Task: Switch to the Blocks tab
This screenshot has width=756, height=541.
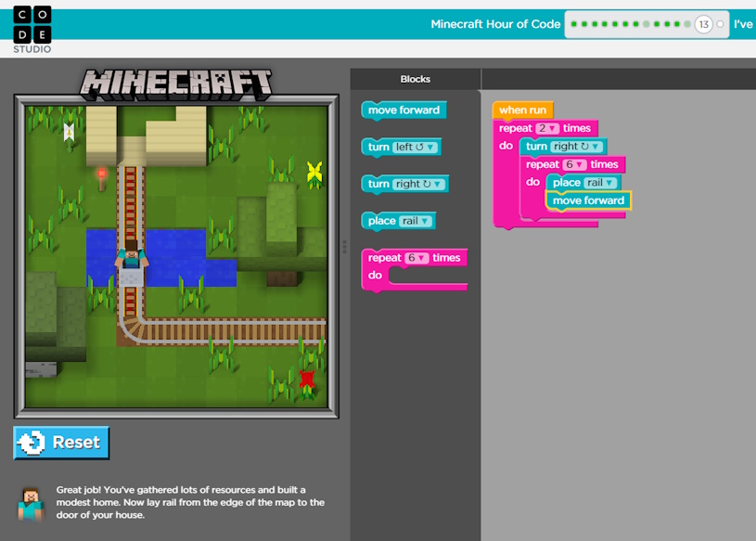Action: 414,79
